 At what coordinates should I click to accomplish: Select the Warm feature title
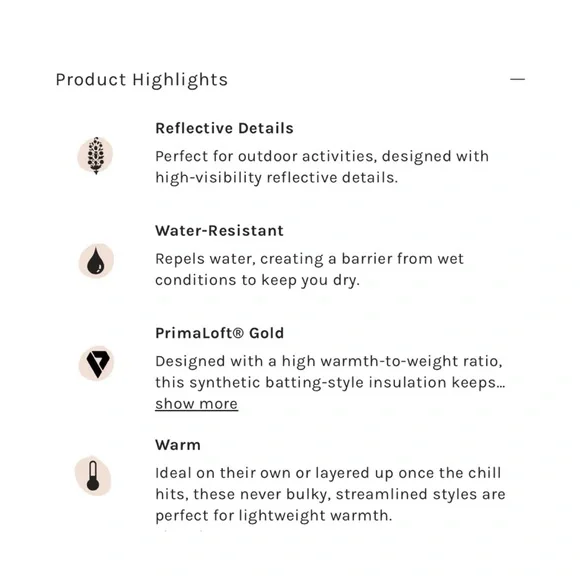[x=178, y=445]
